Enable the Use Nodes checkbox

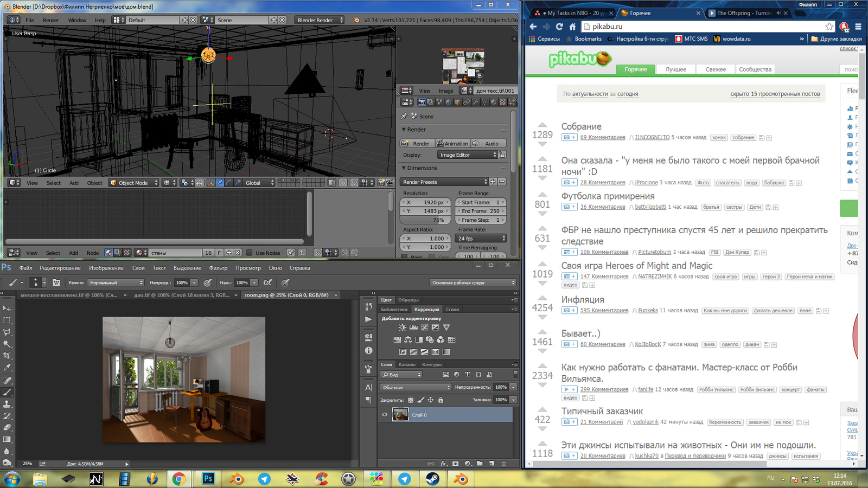coord(250,253)
